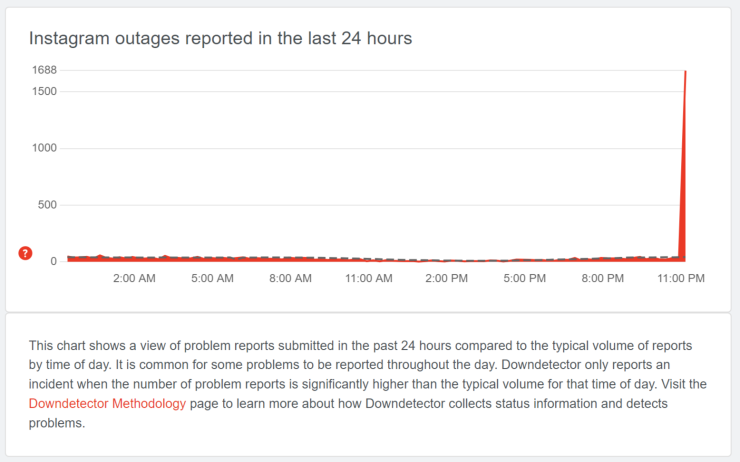Click the 0 y-axis baseline label
This screenshot has width=740, height=462.
54,262
